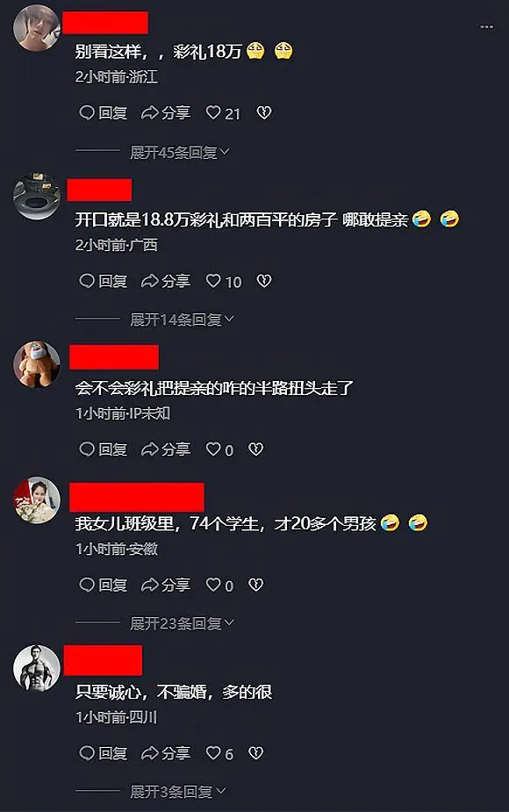Expand 展开3条回复 replies
Viewport: 509px width, 812px height.
click(x=177, y=791)
